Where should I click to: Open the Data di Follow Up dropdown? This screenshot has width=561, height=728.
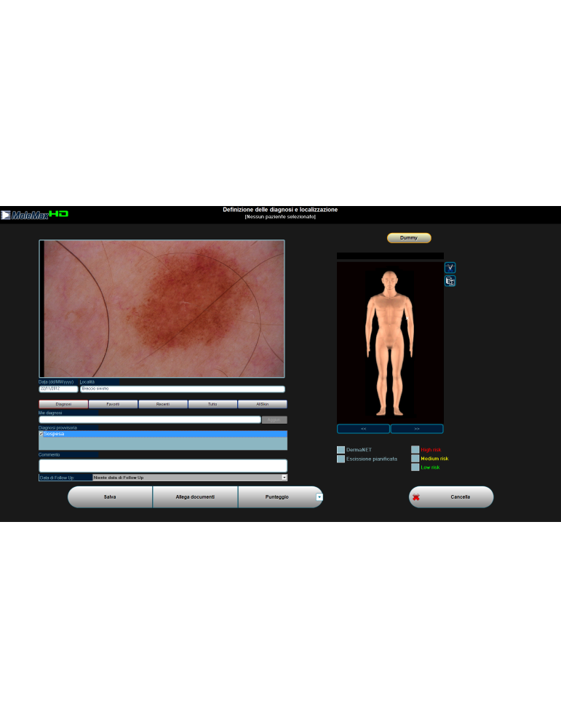284,478
